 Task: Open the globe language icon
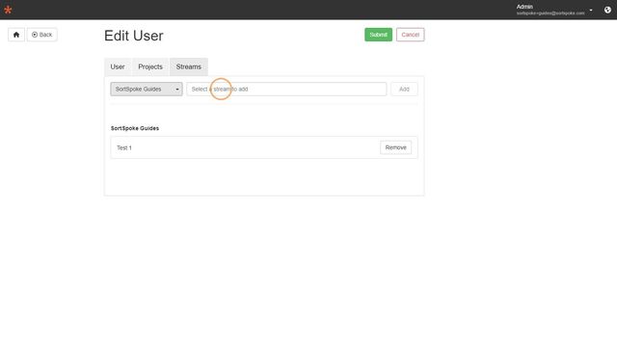point(607,10)
